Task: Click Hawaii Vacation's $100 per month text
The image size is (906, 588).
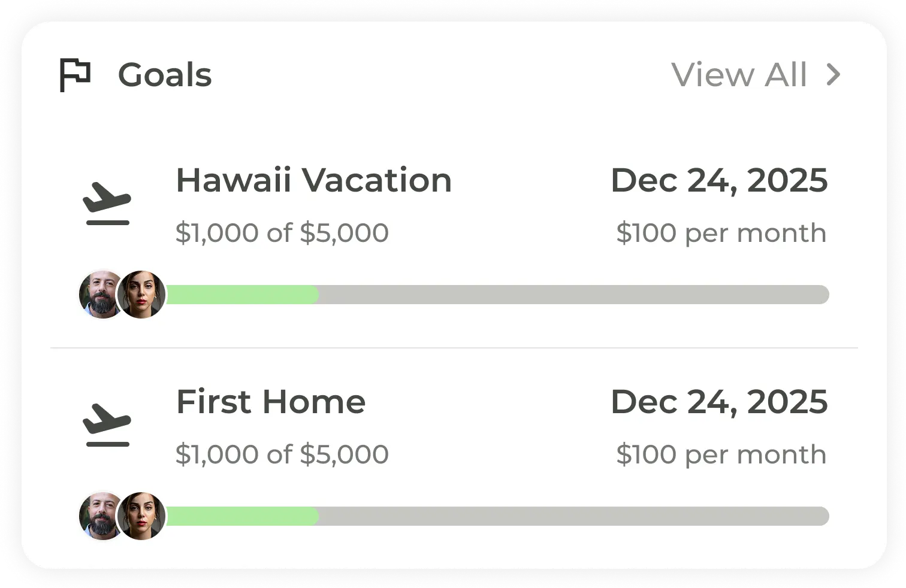Action: tap(721, 233)
